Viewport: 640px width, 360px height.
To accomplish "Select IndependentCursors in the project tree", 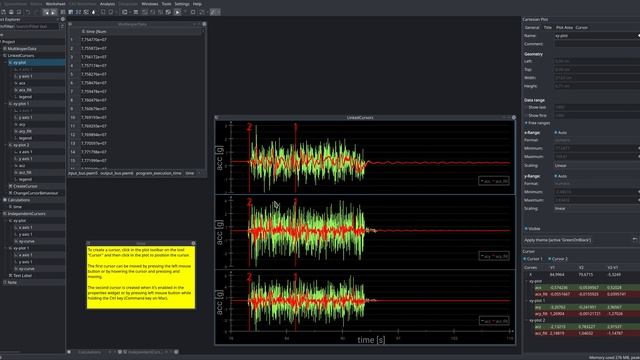I will [x=27, y=214].
